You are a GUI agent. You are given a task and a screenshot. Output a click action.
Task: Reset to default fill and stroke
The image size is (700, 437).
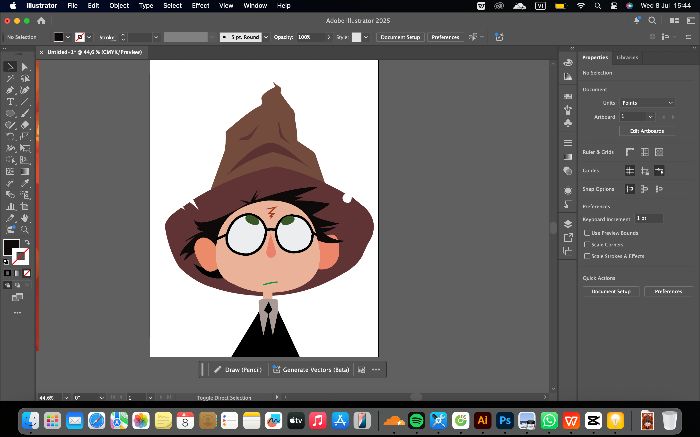click(6, 262)
